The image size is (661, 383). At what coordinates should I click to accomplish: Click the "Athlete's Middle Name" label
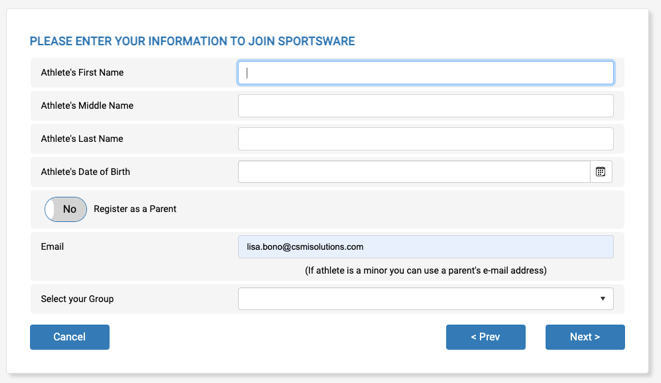click(87, 106)
